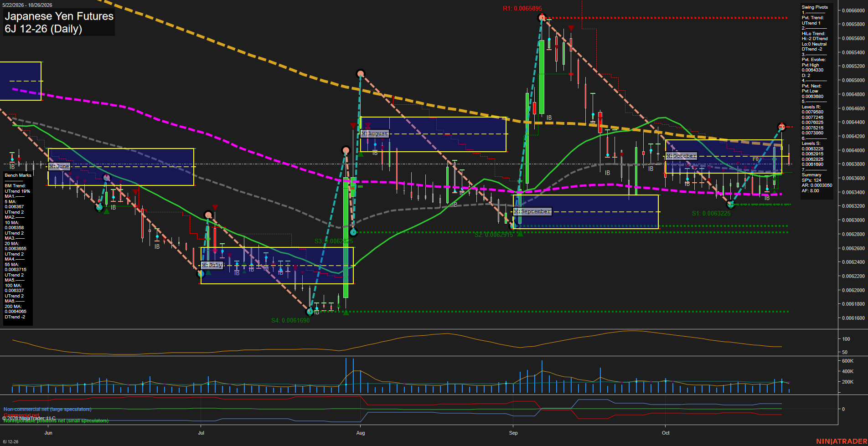The height and width of the screenshot is (446, 868).
Task: Click the M:September monthly range label
Action: tap(532, 211)
